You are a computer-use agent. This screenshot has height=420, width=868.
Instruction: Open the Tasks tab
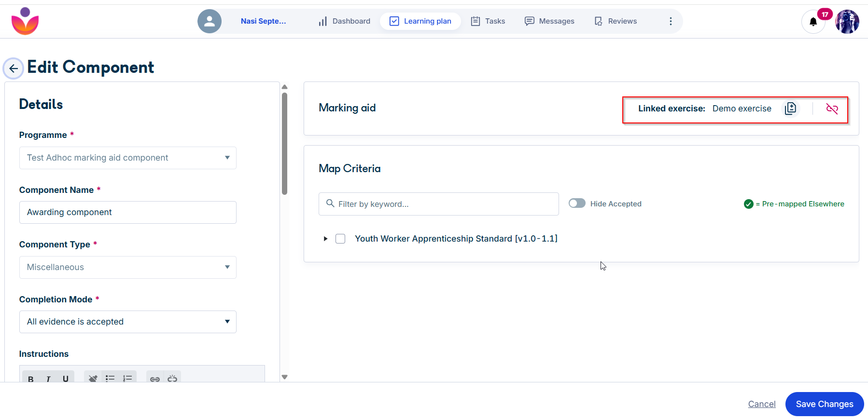pyautogui.click(x=488, y=21)
